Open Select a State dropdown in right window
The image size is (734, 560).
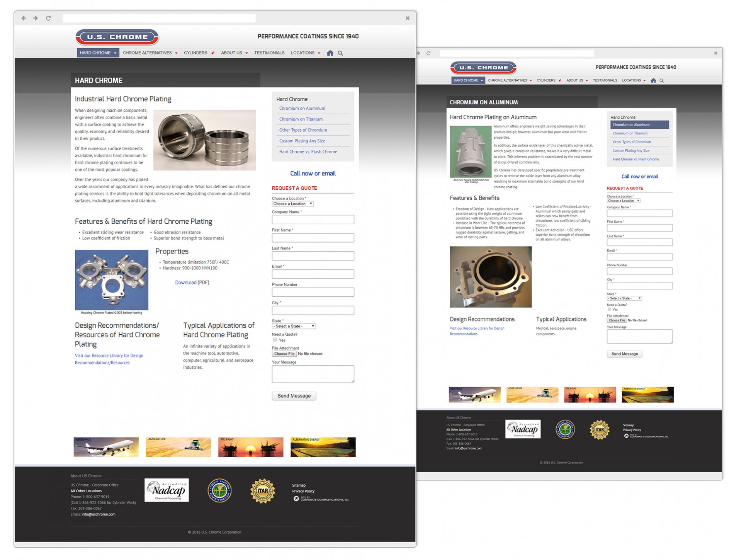pos(624,298)
